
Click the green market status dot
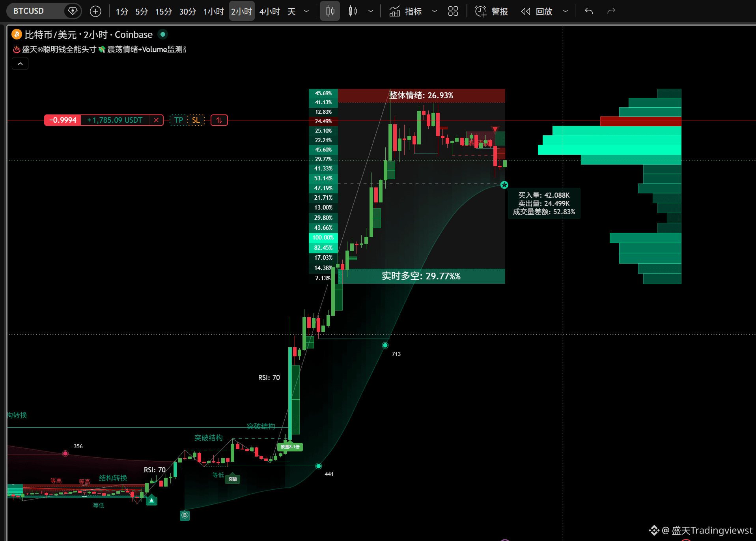pos(163,34)
